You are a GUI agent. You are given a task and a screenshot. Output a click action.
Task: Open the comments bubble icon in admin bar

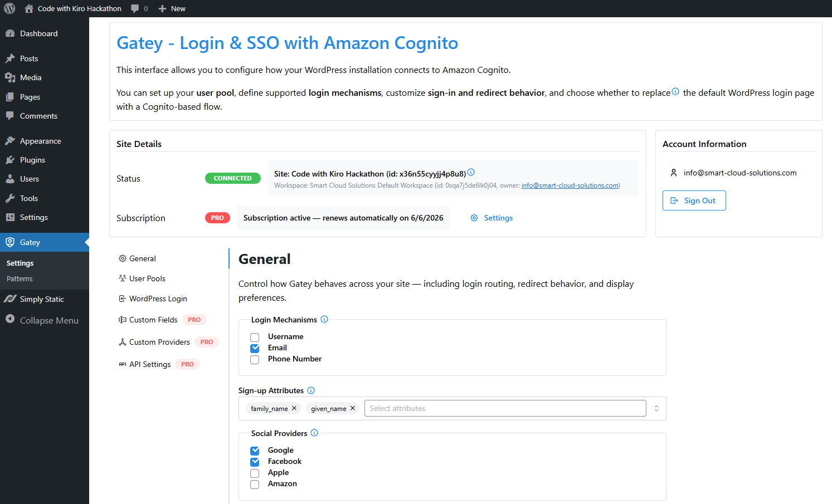(x=135, y=8)
